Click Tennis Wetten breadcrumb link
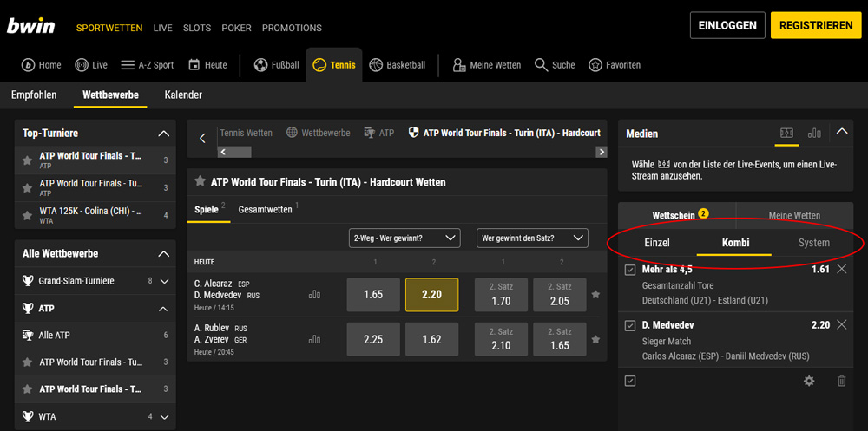 pos(247,133)
